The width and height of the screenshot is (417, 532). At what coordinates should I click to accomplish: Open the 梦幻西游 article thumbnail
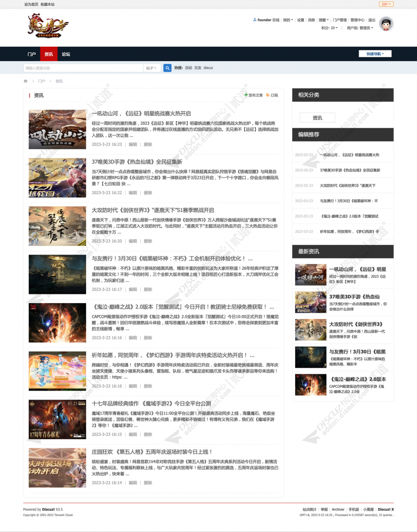57,371
